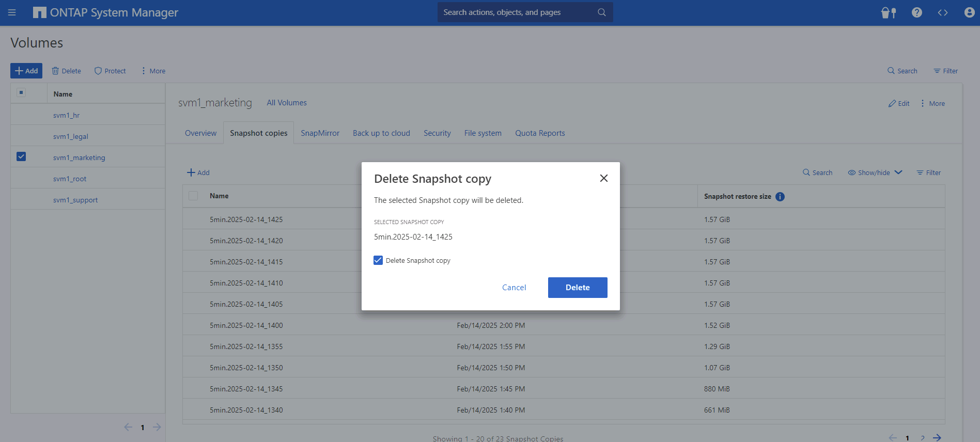Click the help question mark icon
This screenshot has width=980, height=442.
tap(916, 12)
